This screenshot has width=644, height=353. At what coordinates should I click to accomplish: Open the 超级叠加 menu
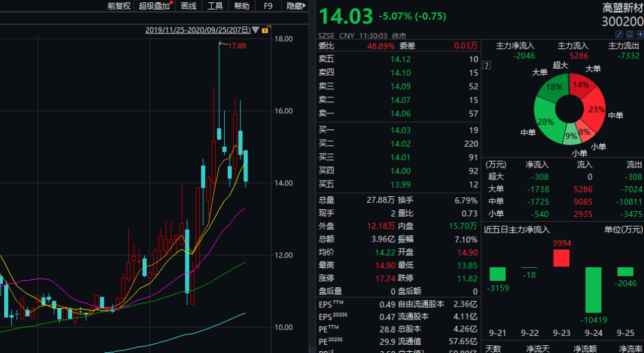pos(155,6)
